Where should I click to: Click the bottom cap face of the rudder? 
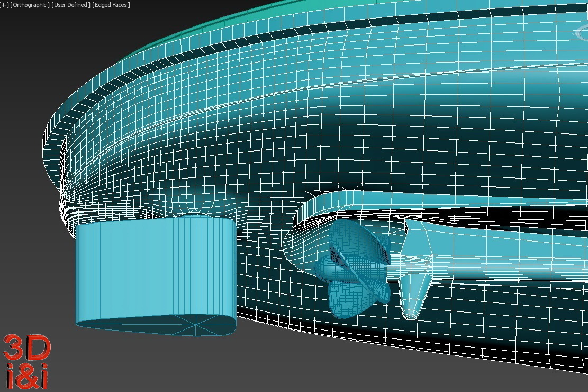[x=156, y=325]
